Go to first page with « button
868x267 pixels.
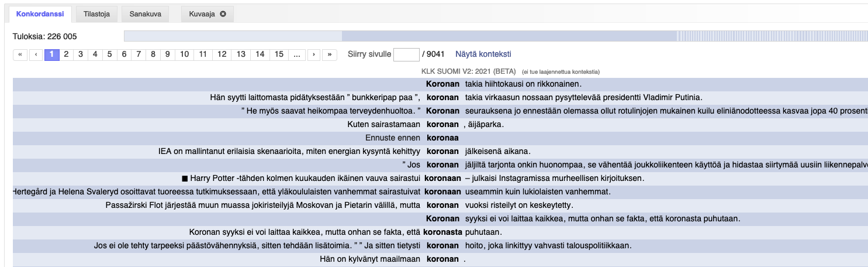(x=20, y=54)
